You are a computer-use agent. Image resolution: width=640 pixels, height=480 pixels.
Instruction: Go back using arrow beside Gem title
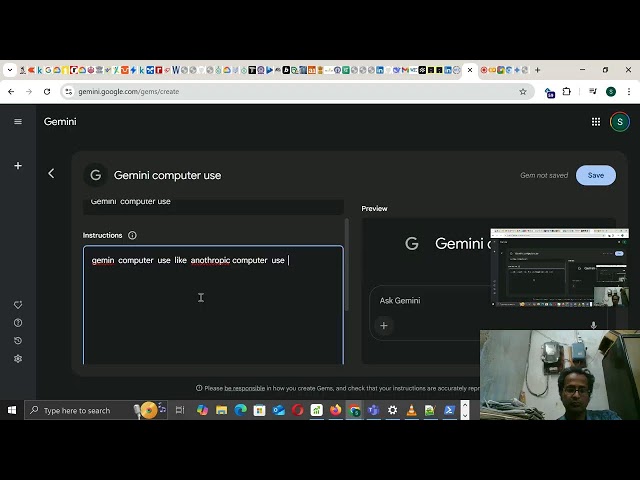pos(51,173)
